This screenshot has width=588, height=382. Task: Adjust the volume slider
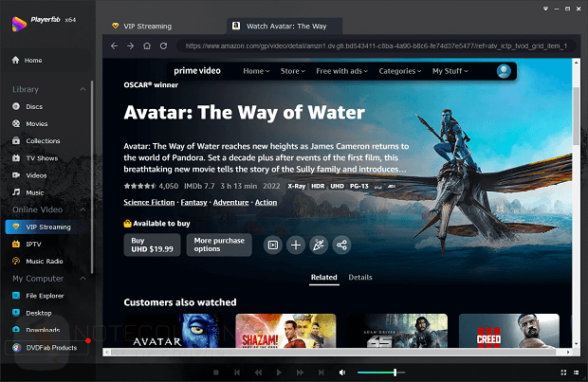point(381,373)
